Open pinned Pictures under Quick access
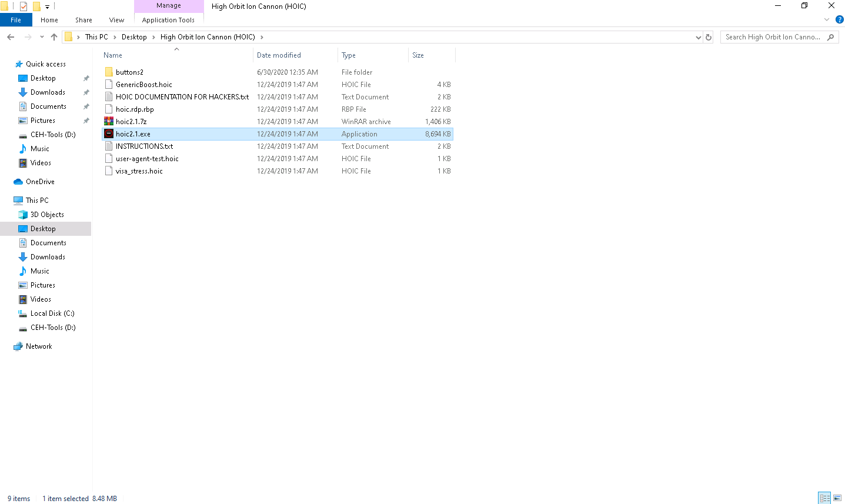 point(43,121)
